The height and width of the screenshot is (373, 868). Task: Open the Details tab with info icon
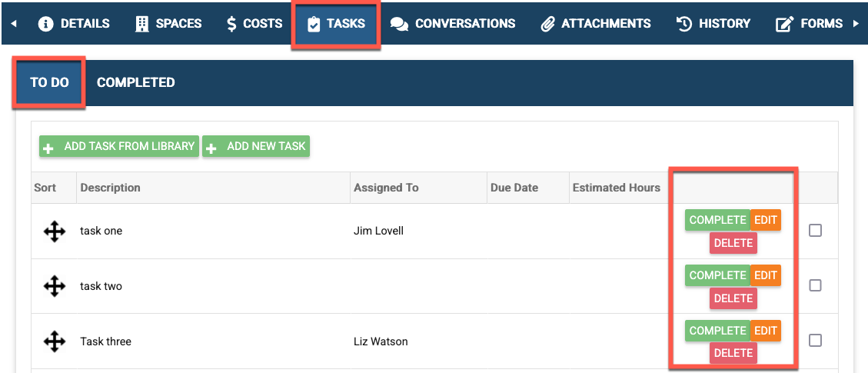74,24
